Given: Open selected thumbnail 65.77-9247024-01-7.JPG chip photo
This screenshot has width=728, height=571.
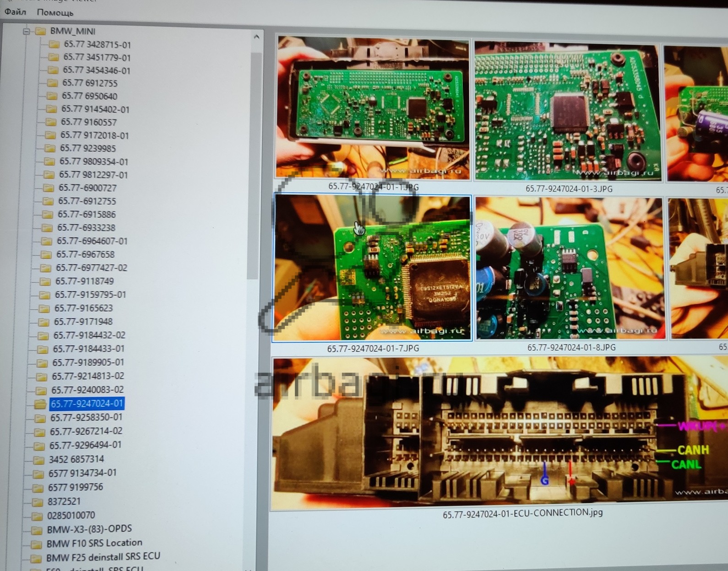Looking at the screenshot, I should click(x=372, y=268).
